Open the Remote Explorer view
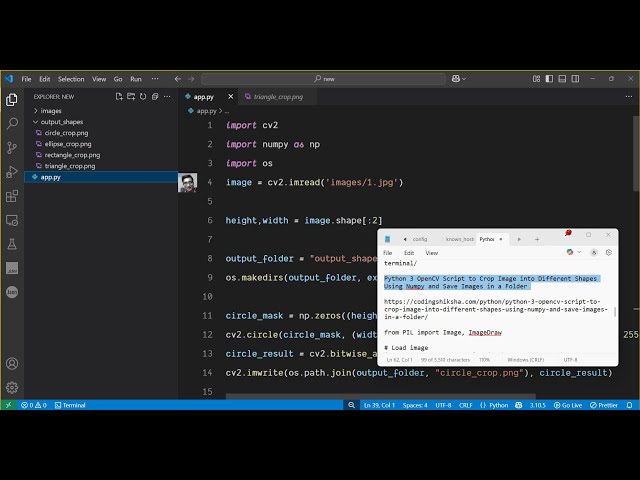The image size is (640, 480). click(12, 220)
